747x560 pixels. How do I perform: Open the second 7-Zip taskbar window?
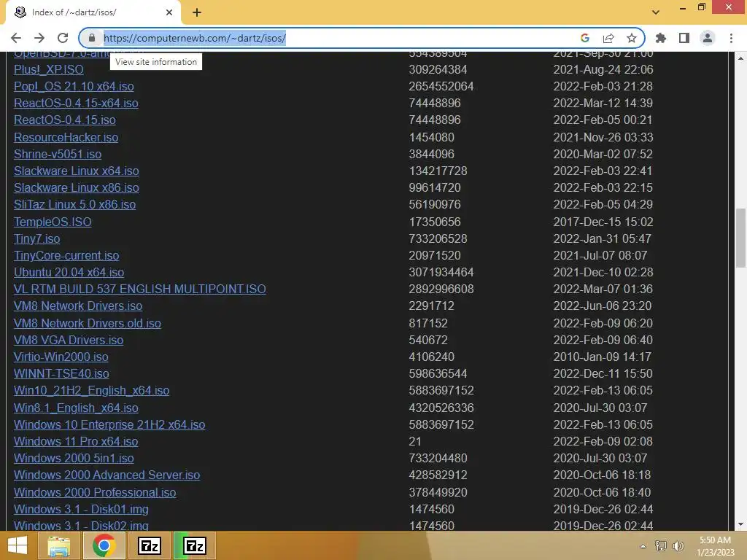tap(195, 545)
